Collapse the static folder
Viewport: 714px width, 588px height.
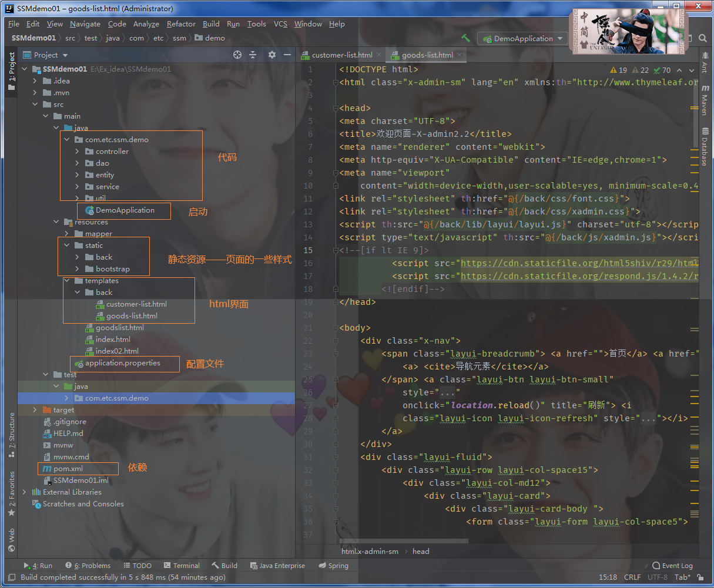pos(66,246)
